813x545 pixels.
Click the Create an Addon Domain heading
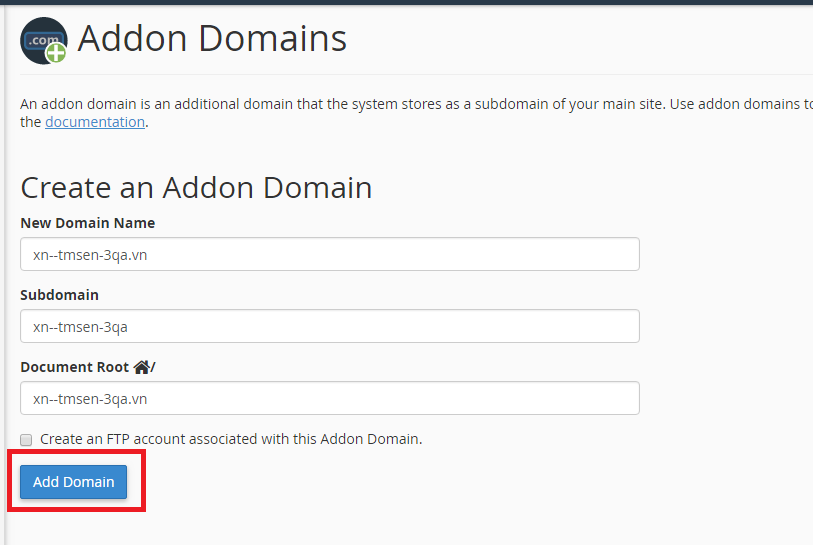(x=196, y=187)
